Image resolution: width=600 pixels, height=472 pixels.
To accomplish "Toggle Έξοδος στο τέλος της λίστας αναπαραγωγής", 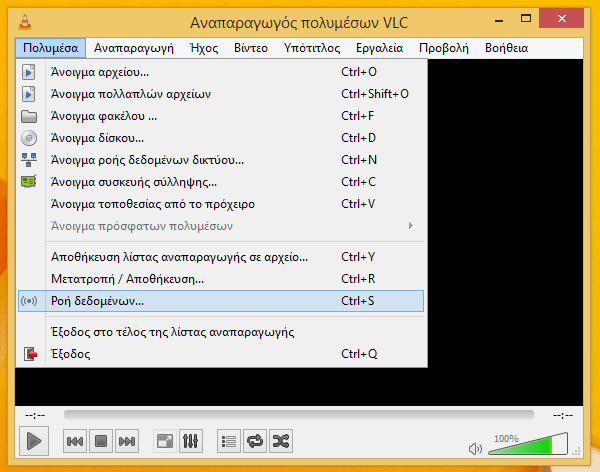I will [x=221, y=332].
